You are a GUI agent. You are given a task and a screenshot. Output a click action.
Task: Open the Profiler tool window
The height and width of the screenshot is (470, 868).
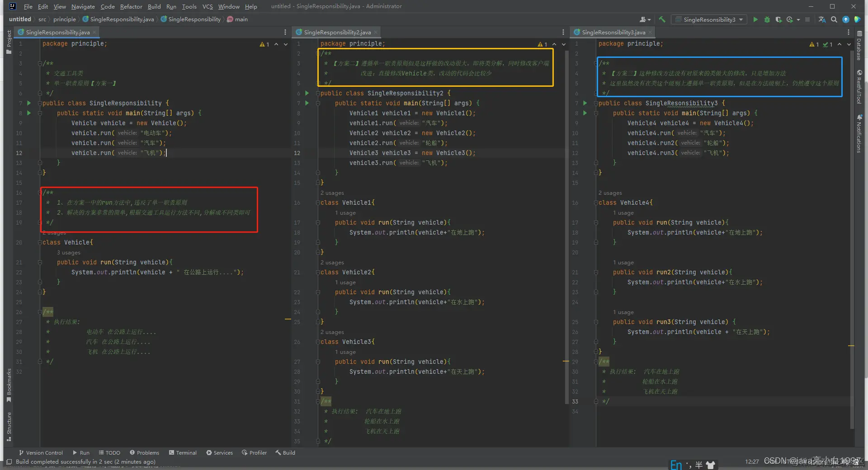click(254, 453)
